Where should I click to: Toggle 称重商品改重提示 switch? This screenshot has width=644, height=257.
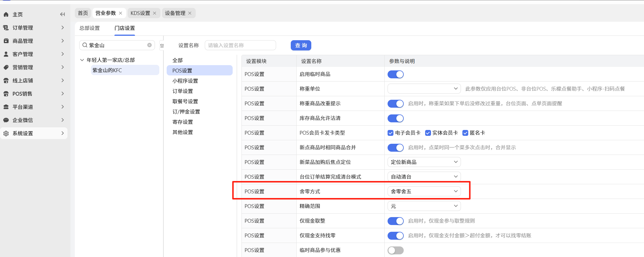[395, 104]
